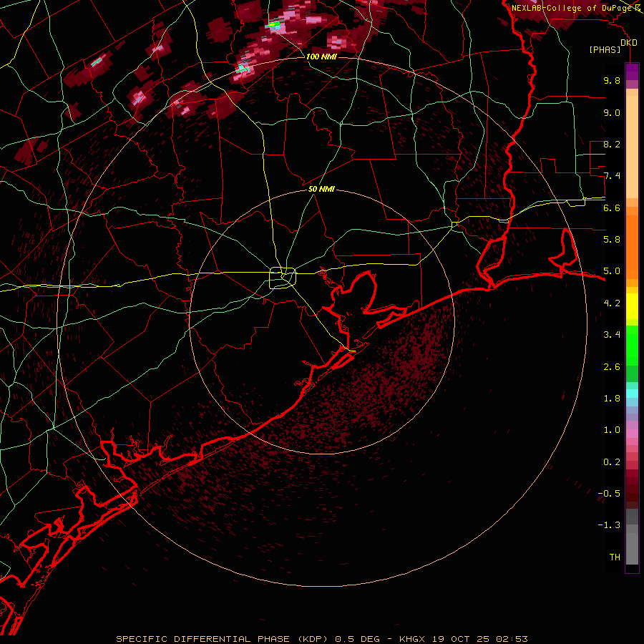Screen dimensions: 644x644
Task: Click the 2.6 value on the scale
Action: pos(612,367)
